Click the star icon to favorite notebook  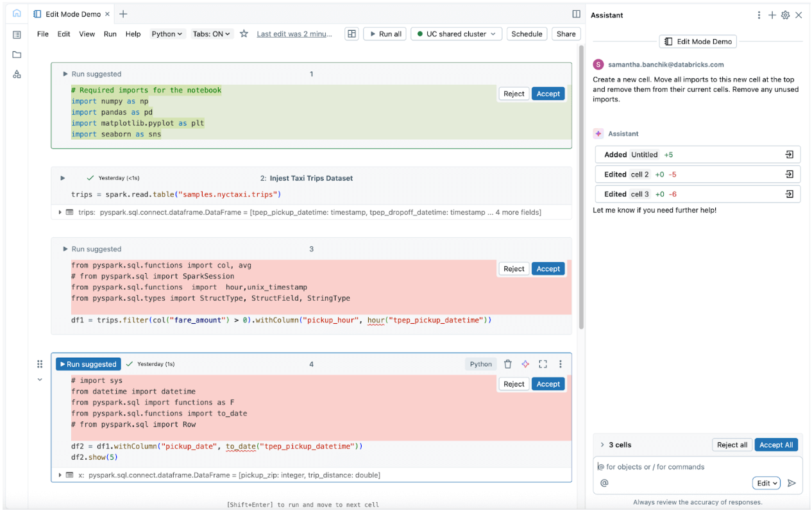[244, 34]
